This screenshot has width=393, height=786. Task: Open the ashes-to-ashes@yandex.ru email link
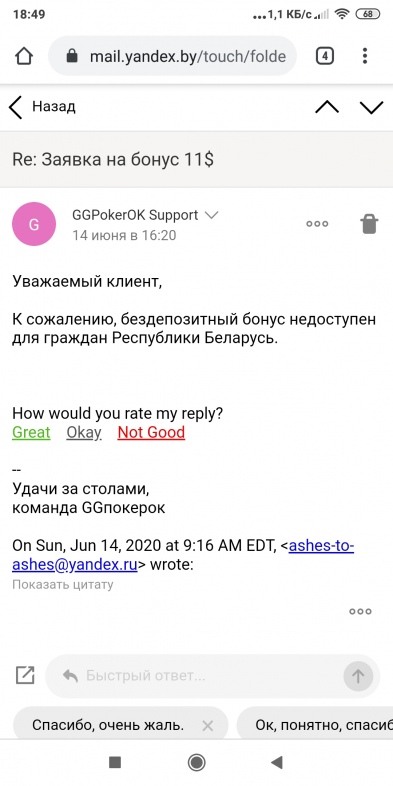point(183,555)
